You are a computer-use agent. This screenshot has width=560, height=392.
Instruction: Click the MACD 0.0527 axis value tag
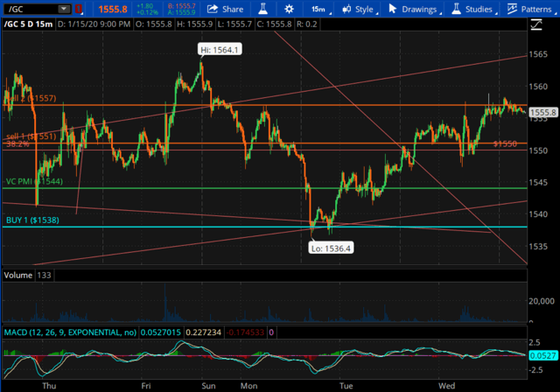click(x=542, y=355)
